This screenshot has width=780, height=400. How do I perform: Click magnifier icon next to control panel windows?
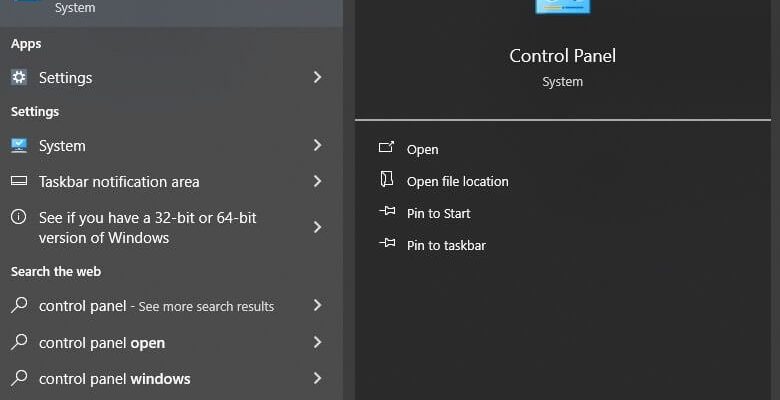(x=19, y=378)
